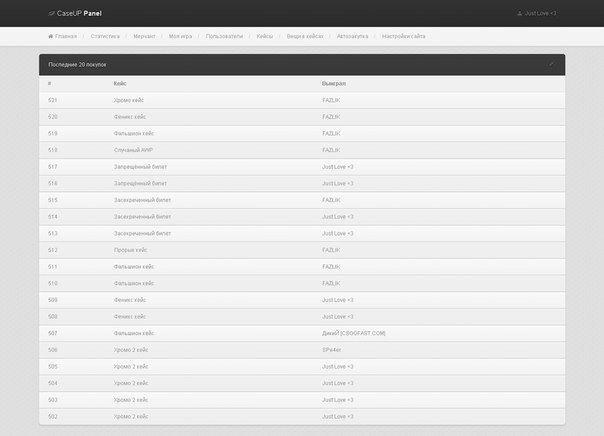
Task: Click winner SPv4er in row 506
Action: (x=332, y=350)
